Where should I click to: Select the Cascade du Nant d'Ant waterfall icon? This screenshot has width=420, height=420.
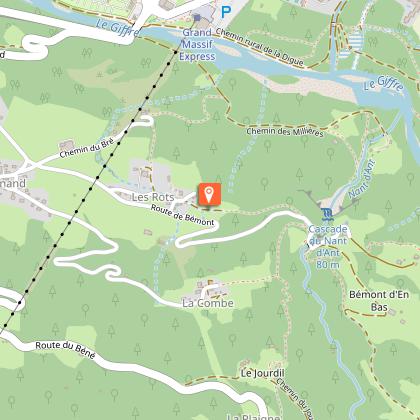(327, 214)
